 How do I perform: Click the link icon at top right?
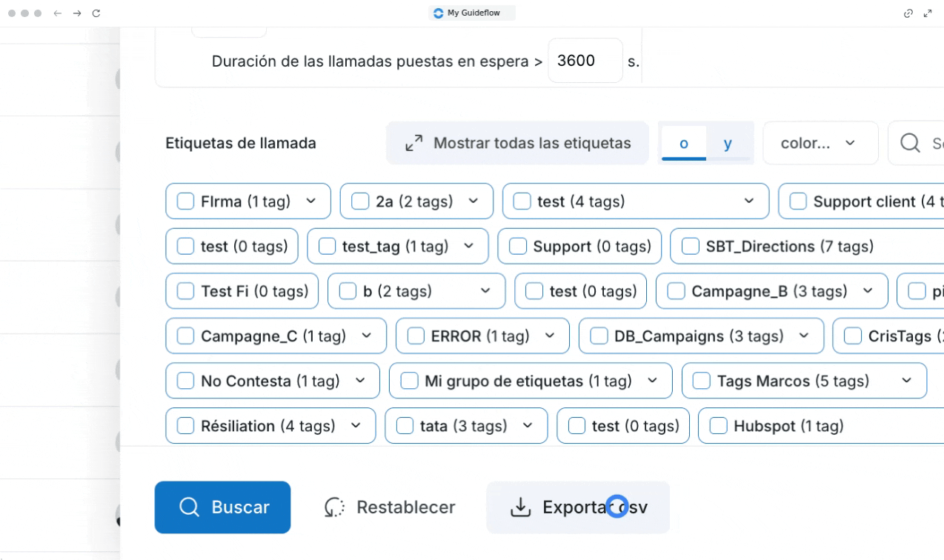point(908,13)
